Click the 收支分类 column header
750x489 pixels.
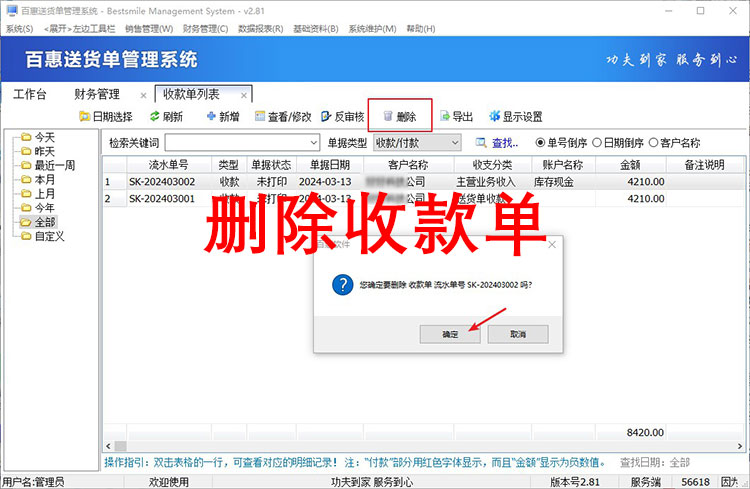pyautogui.click(x=492, y=165)
